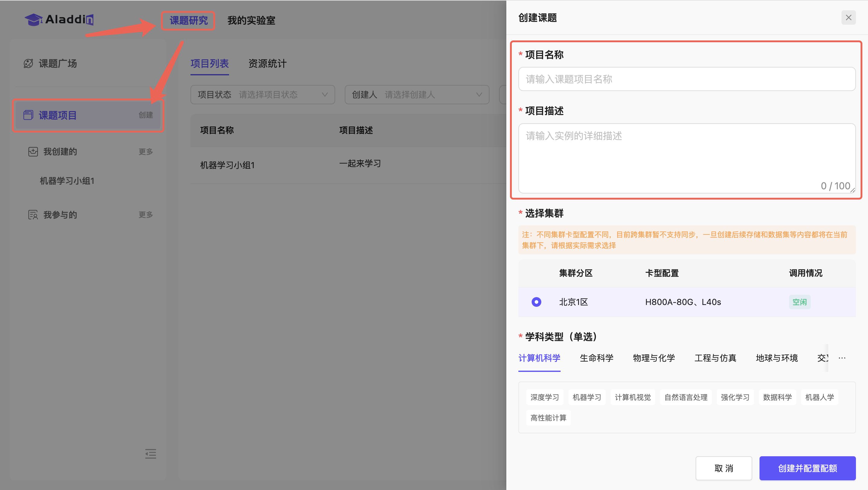The image size is (868, 490).
Task: Open the 创建人 dropdown
Action: point(417,95)
